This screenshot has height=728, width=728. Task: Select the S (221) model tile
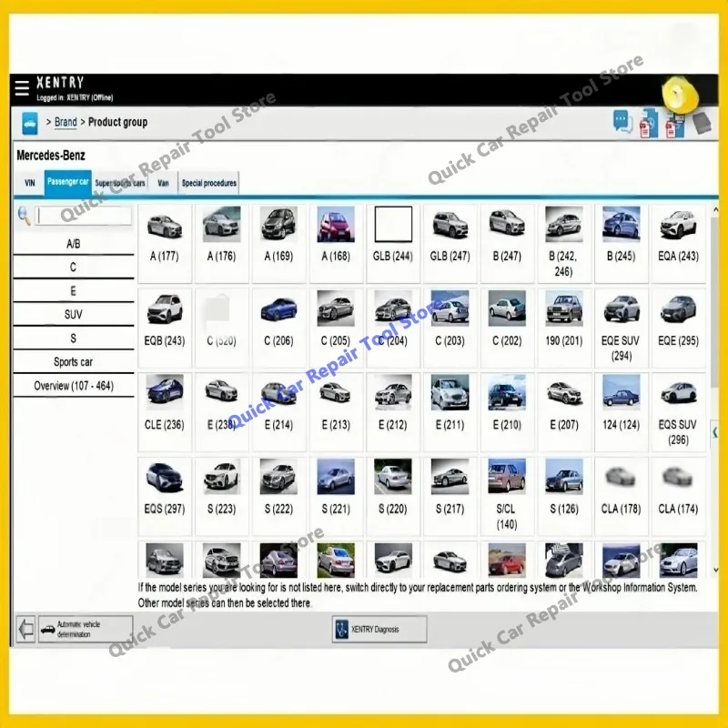(x=336, y=496)
